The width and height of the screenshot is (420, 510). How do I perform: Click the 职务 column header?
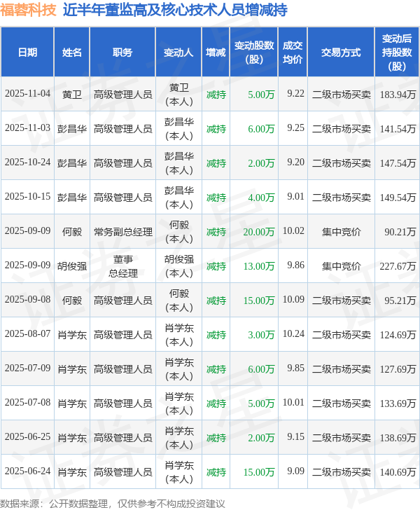[122, 52]
